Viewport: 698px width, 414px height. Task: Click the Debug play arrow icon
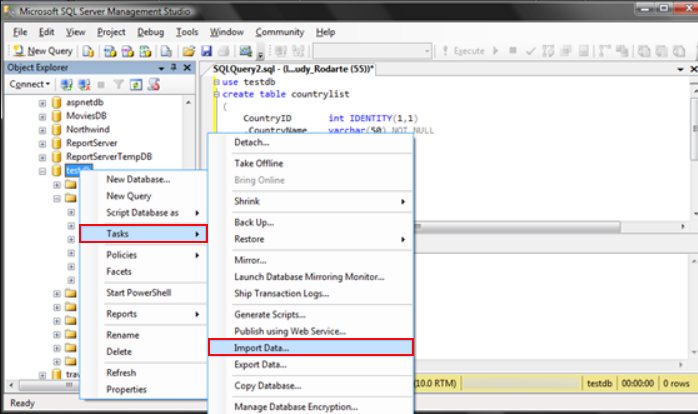(x=495, y=51)
